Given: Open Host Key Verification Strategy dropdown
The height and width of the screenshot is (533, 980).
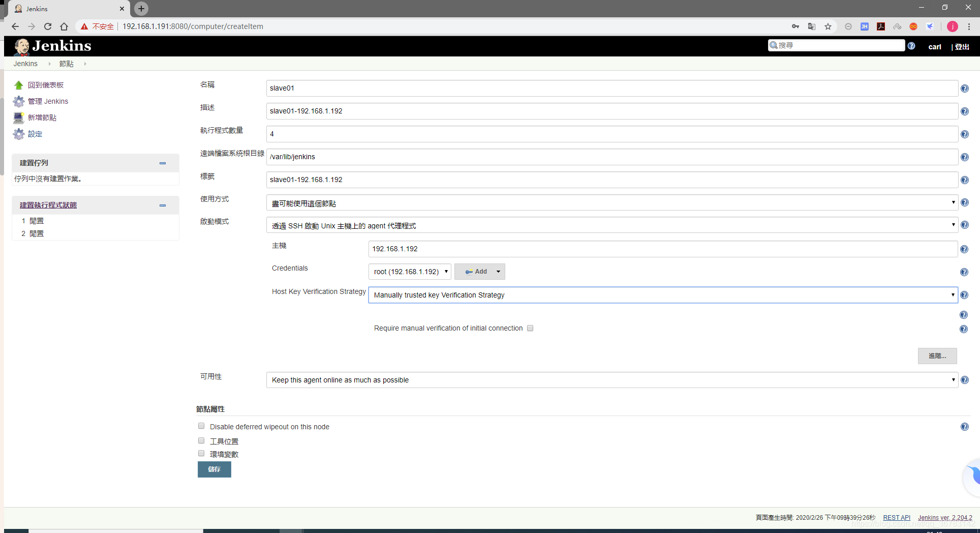Looking at the screenshot, I should (663, 295).
